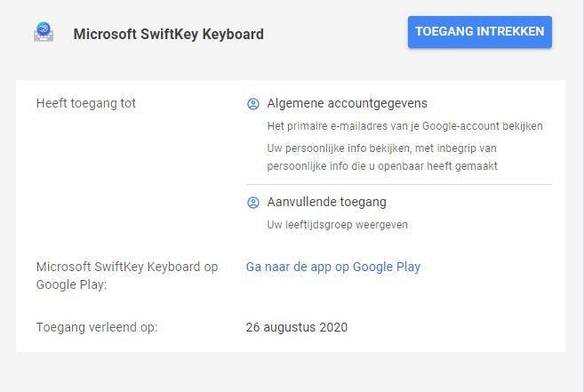Click the text ending in openbaar heeft gemaakt
This screenshot has width=584, height=392.
(x=382, y=166)
